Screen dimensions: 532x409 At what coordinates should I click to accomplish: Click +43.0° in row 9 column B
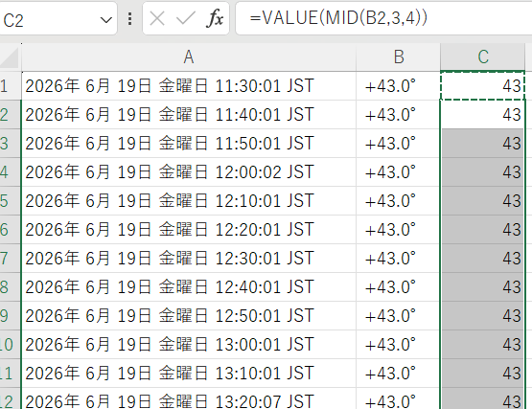(399, 316)
